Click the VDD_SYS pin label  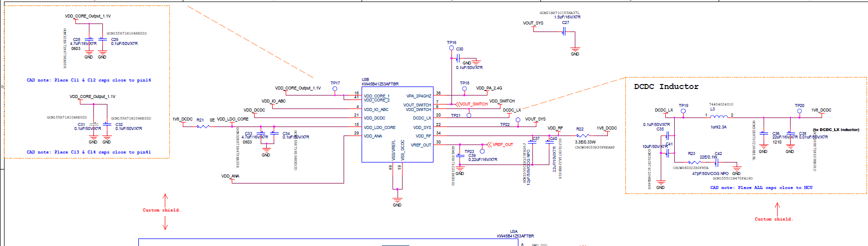(x=422, y=127)
